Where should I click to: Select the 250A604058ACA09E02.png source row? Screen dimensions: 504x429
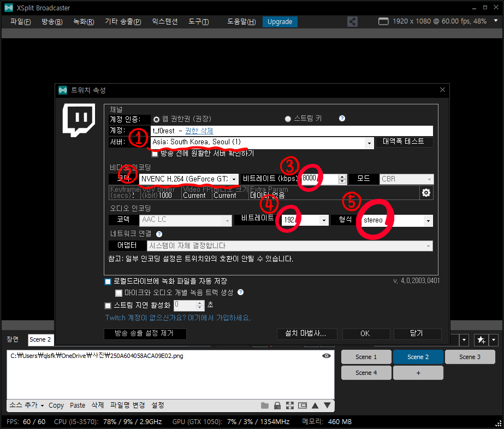coord(170,356)
